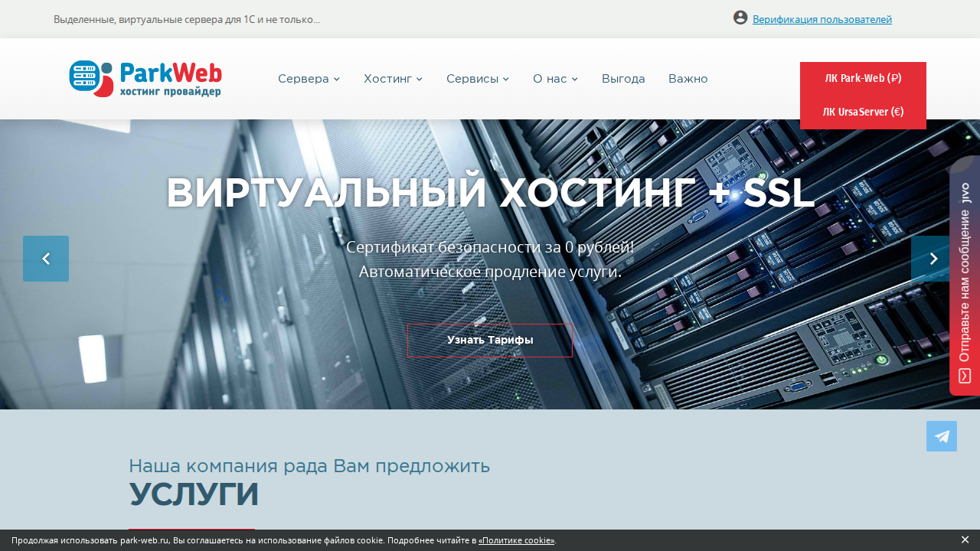This screenshot has height=551, width=980.
Task: Click ЛК Park-Web (₽) button
Action: pos(863,78)
